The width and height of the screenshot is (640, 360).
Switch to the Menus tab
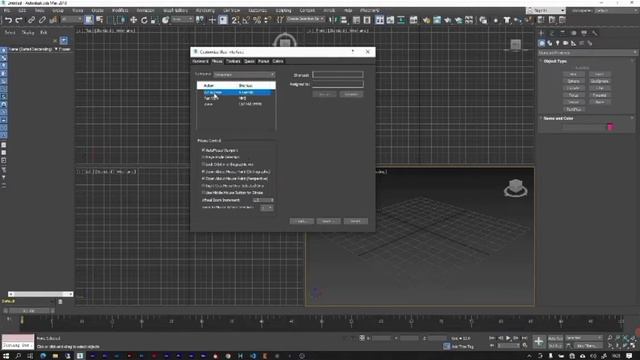pyautogui.click(x=263, y=61)
